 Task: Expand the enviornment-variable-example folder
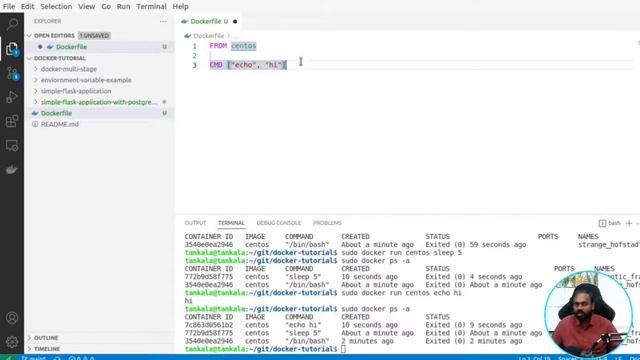click(x=86, y=80)
